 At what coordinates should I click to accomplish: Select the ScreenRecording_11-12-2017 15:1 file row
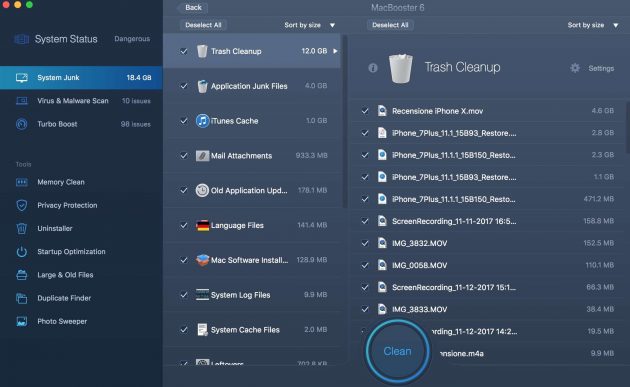tap(488, 287)
